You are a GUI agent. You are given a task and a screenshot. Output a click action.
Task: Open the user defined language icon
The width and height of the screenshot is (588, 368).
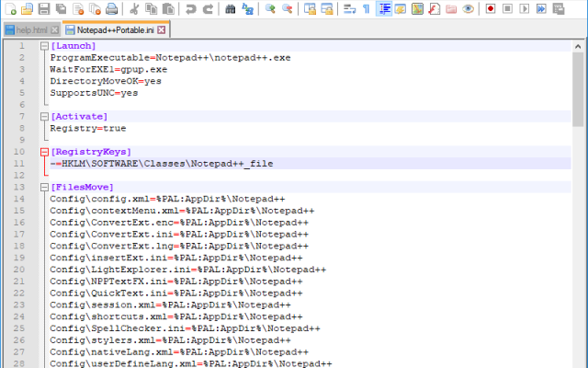point(401,8)
